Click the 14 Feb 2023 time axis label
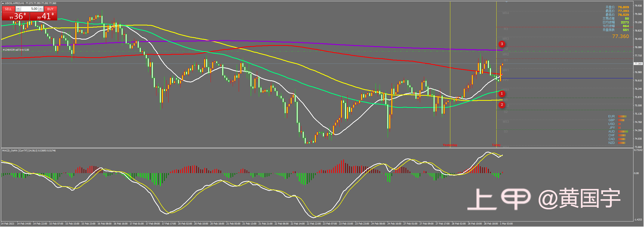 coord(8,224)
